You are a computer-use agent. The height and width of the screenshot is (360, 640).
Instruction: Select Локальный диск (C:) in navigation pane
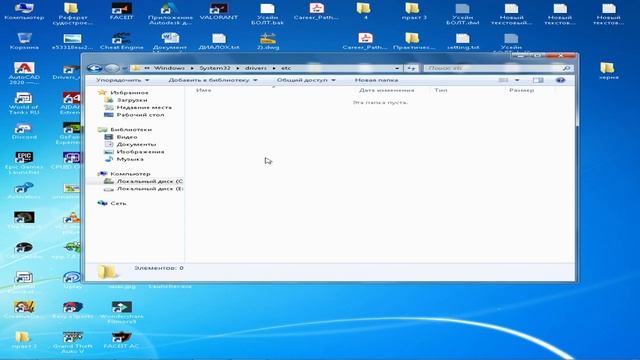(x=143, y=181)
